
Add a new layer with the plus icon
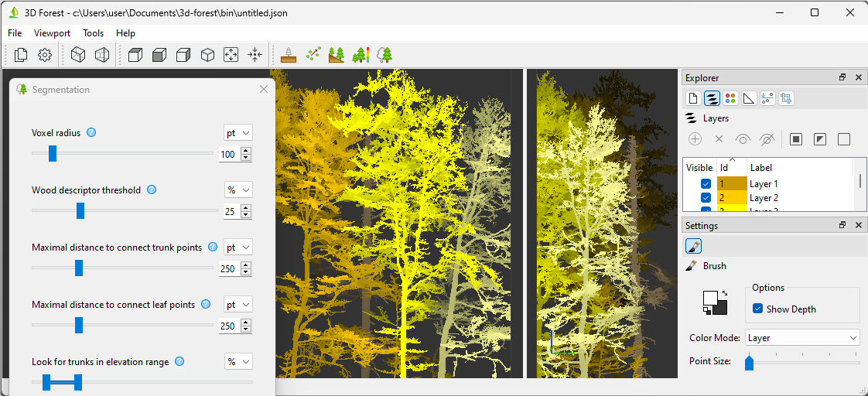coord(695,139)
